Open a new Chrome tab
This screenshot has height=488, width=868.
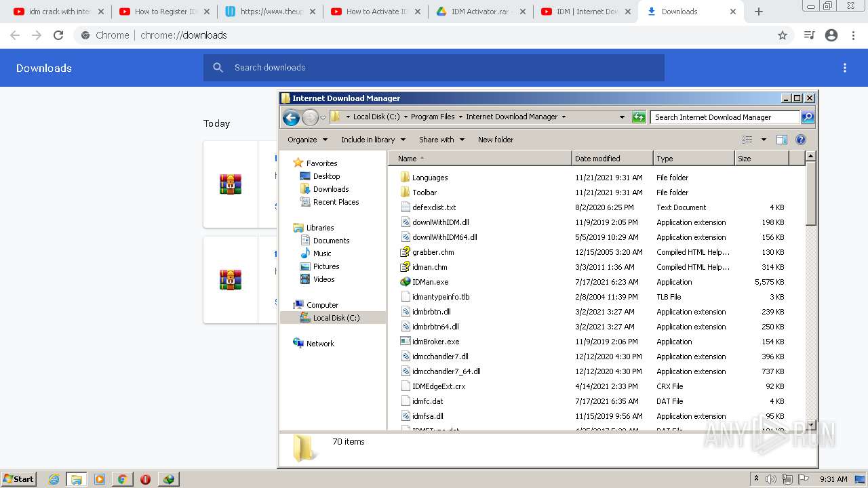(x=759, y=12)
